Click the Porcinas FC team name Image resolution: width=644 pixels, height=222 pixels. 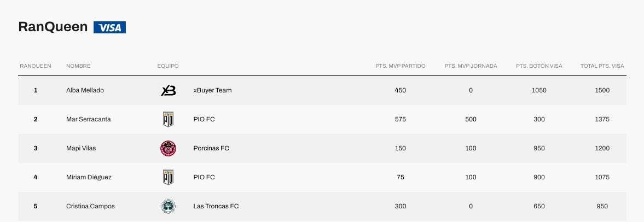pos(211,148)
